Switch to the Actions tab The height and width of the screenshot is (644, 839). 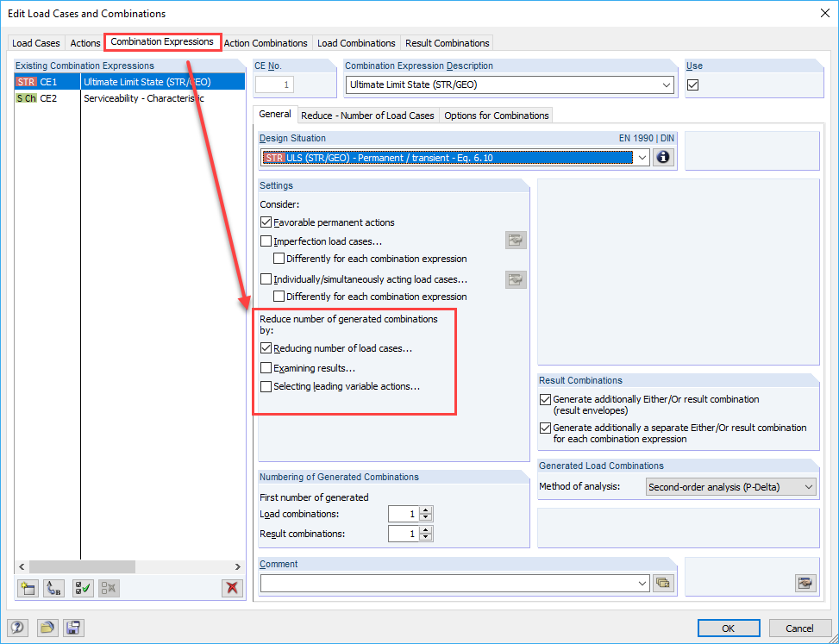point(85,43)
